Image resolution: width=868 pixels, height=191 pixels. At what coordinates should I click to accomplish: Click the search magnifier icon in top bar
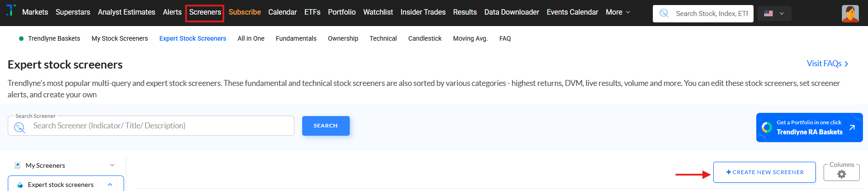664,13
